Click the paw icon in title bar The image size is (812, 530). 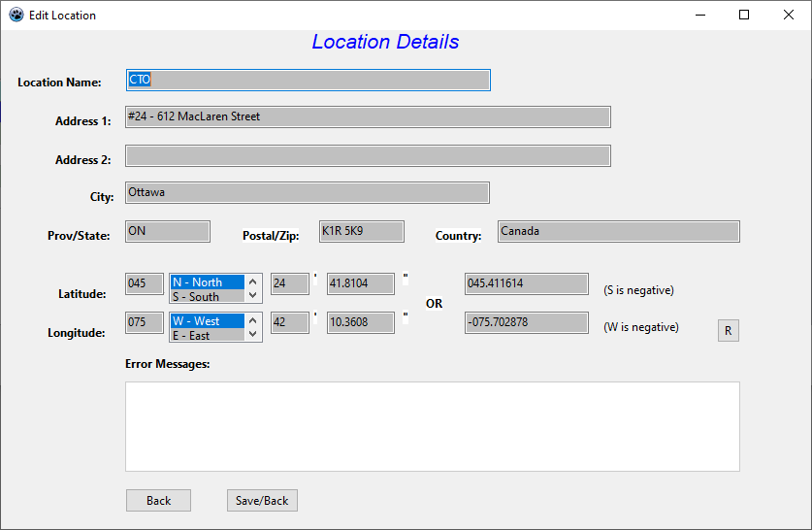point(16,15)
